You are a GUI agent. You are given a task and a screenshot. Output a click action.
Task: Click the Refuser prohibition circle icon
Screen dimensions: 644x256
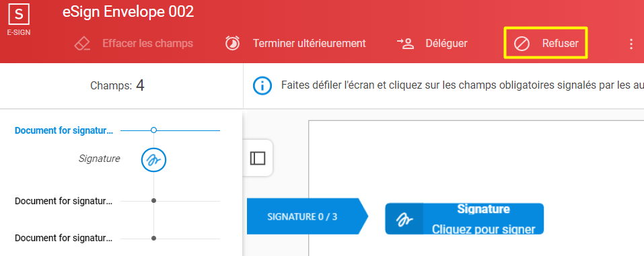[x=522, y=44]
